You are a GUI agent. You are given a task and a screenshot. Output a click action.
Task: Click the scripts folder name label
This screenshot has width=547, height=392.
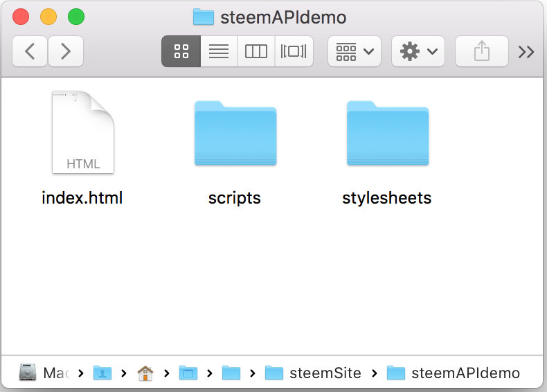click(235, 198)
